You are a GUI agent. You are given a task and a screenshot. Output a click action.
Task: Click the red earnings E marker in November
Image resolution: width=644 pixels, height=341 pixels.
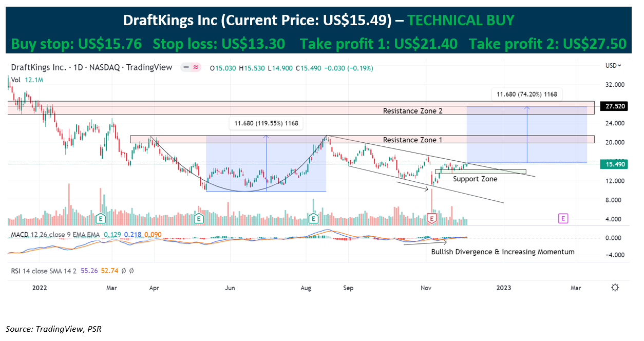pos(432,219)
